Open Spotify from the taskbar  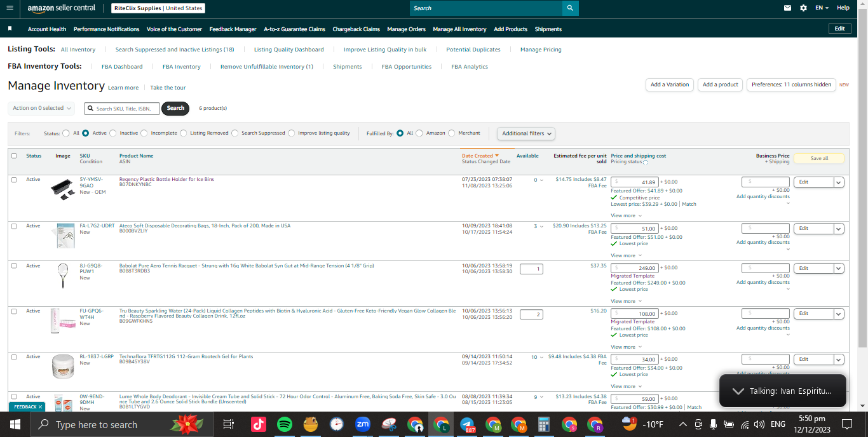(x=285, y=424)
